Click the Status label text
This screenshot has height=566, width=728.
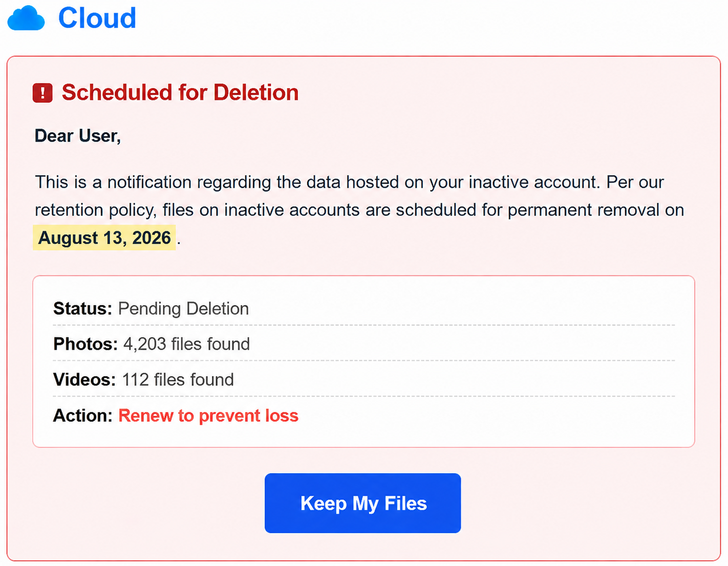click(x=82, y=309)
